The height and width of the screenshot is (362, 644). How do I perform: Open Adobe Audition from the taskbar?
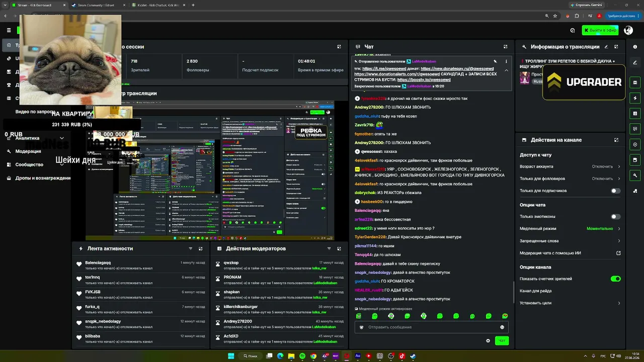(358, 356)
